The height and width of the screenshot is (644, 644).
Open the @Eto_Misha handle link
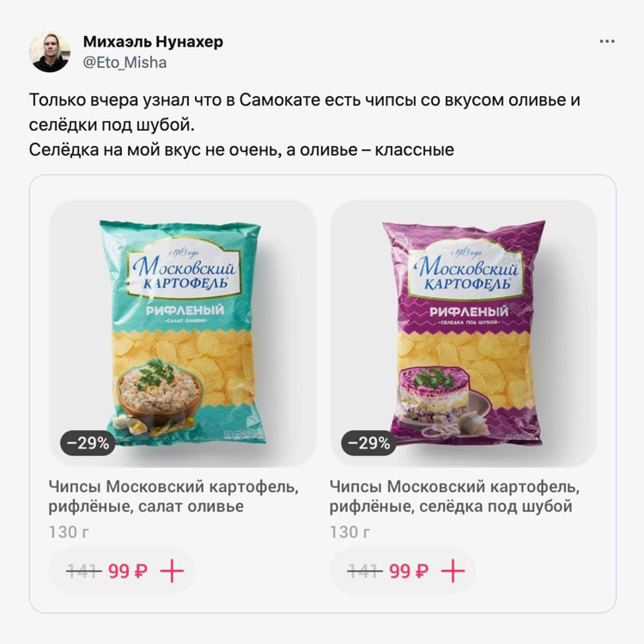(x=125, y=63)
